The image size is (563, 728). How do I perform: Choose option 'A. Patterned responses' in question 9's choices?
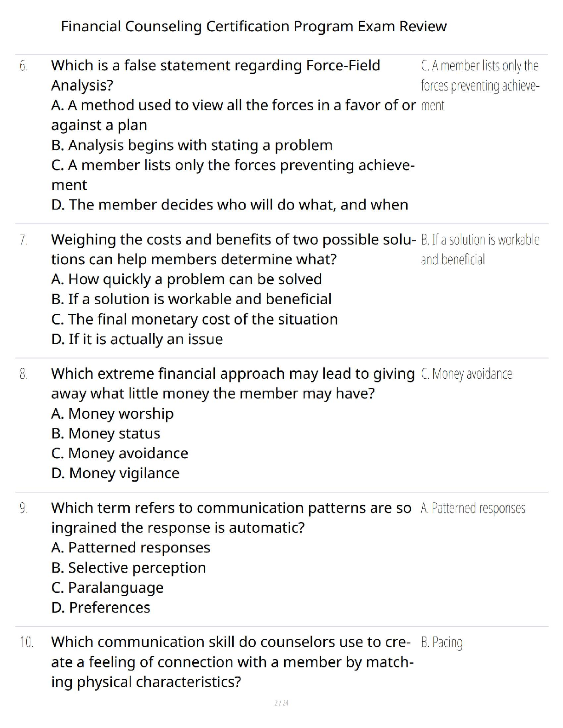coord(131,547)
